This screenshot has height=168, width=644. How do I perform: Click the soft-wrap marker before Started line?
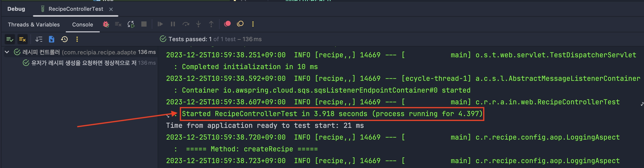click(x=168, y=116)
